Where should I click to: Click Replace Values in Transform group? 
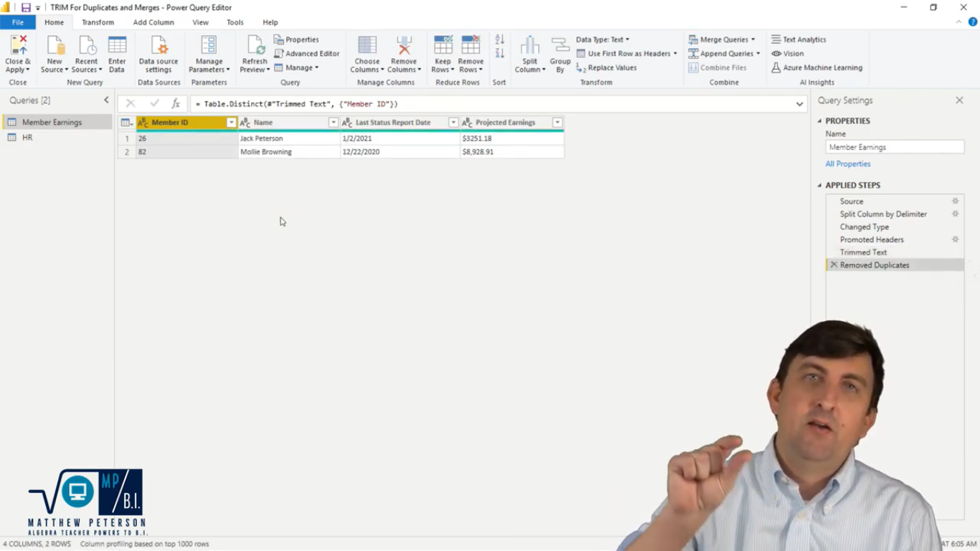pyautogui.click(x=606, y=67)
